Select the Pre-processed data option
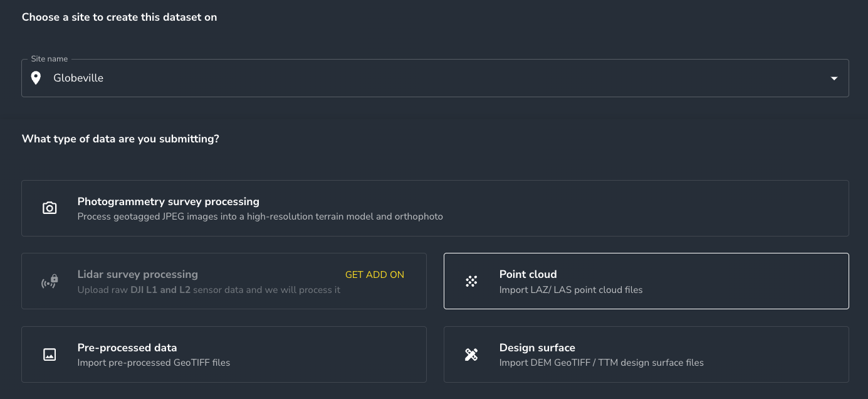The image size is (868, 399). pyautogui.click(x=224, y=354)
